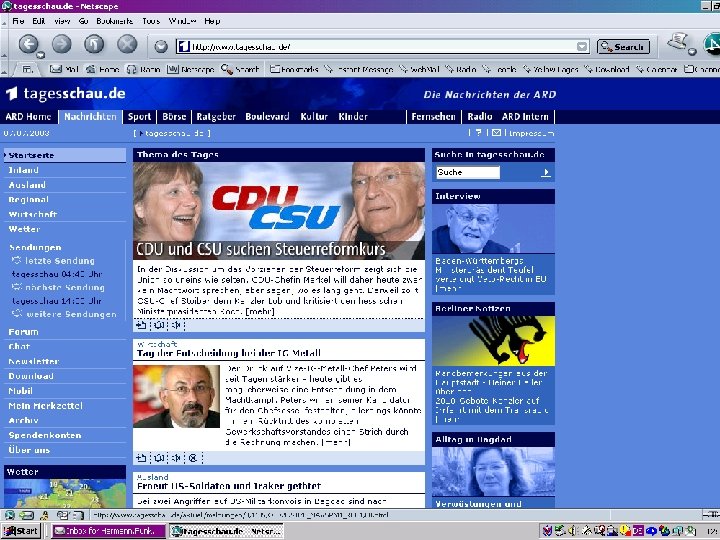
Task: Click into the Suche search field
Action: 467,172
